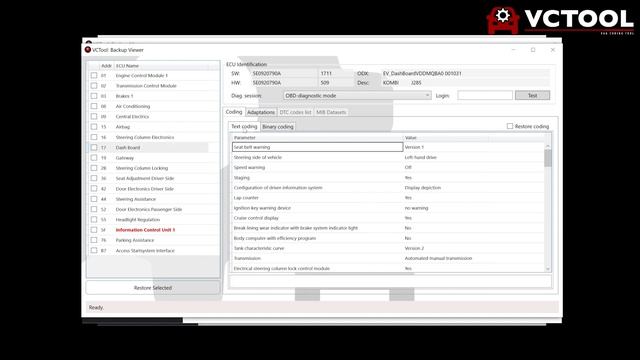Open the MIB Datasets tab
The width and height of the screenshot is (640, 360).
331,112
